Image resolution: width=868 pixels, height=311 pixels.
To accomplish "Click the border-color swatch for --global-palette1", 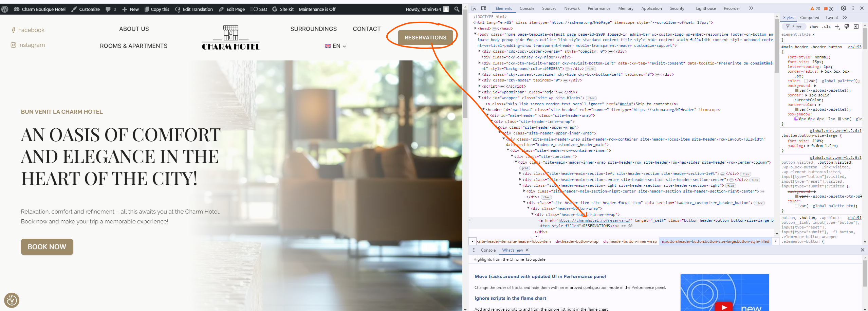I will [797, 109].
